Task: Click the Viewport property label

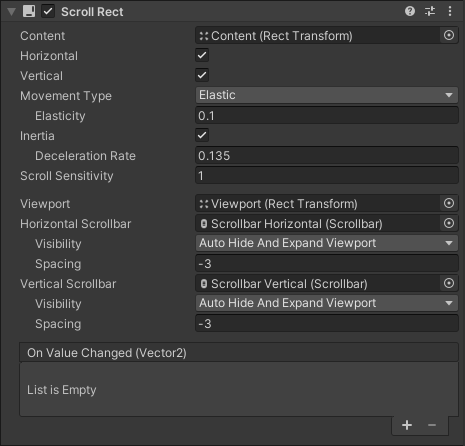Action: [45, 204]
